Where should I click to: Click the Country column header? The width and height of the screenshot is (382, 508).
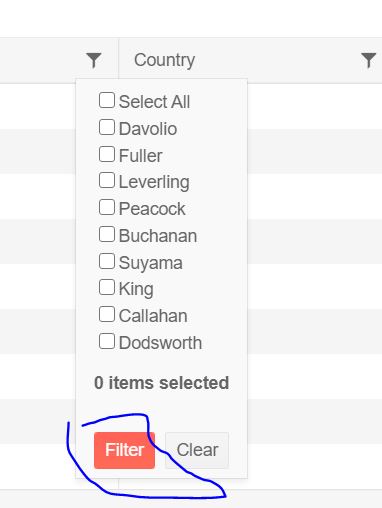click(x=164, y=60)
